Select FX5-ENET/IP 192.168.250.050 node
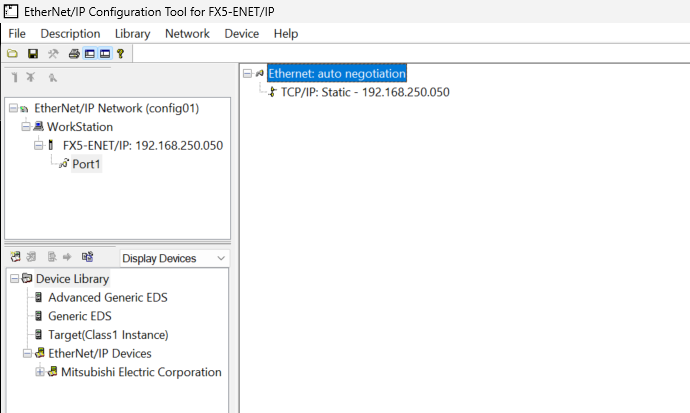The height and width of the screenshot is (413, 690). click(142, 145)
